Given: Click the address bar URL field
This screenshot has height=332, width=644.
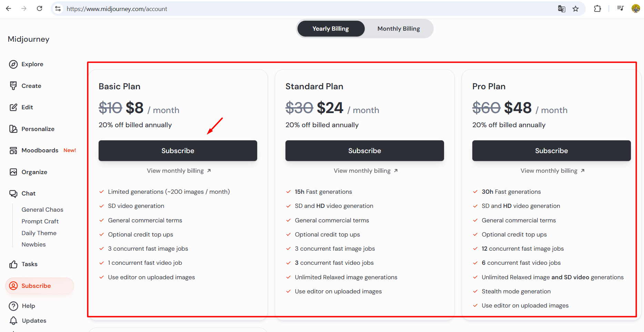Looking at the screenshot, I should [x=307, y=9].
